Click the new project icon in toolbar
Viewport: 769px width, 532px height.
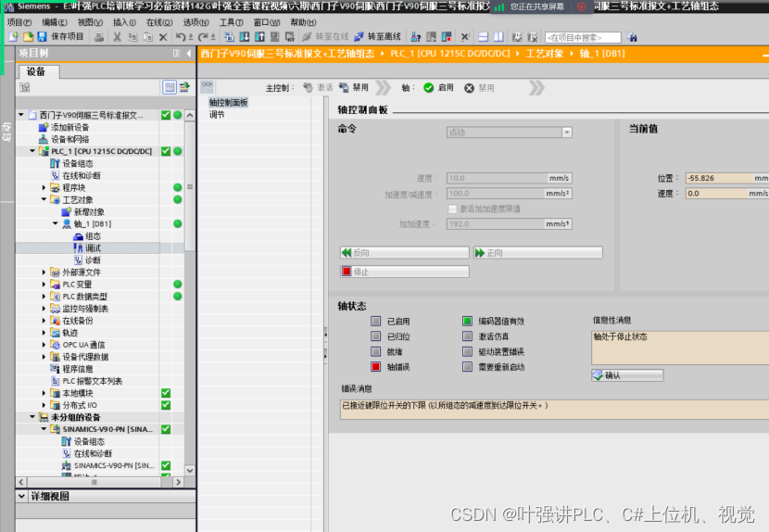tap(13, 37)
